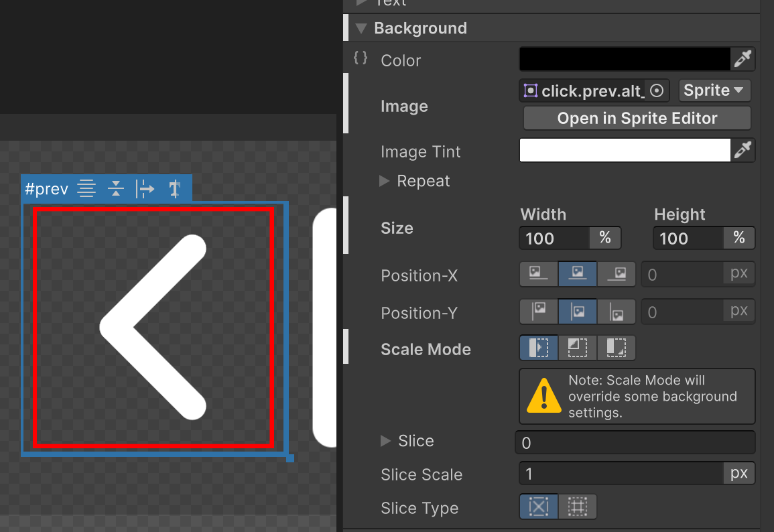
Task: Click the Open in Sprite Editor button
Action: tap(636, 118)
